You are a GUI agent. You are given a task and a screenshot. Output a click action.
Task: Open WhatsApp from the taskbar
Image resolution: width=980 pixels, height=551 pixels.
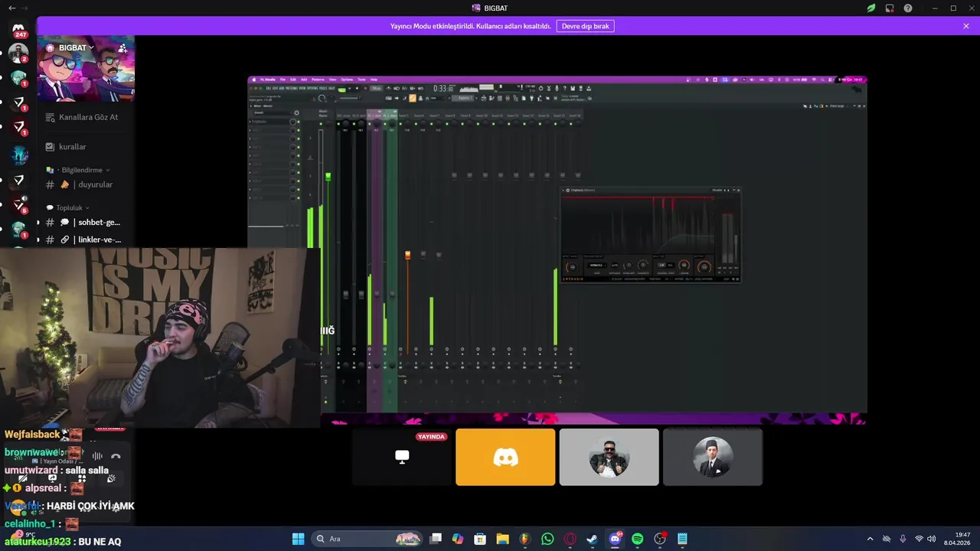547,539
